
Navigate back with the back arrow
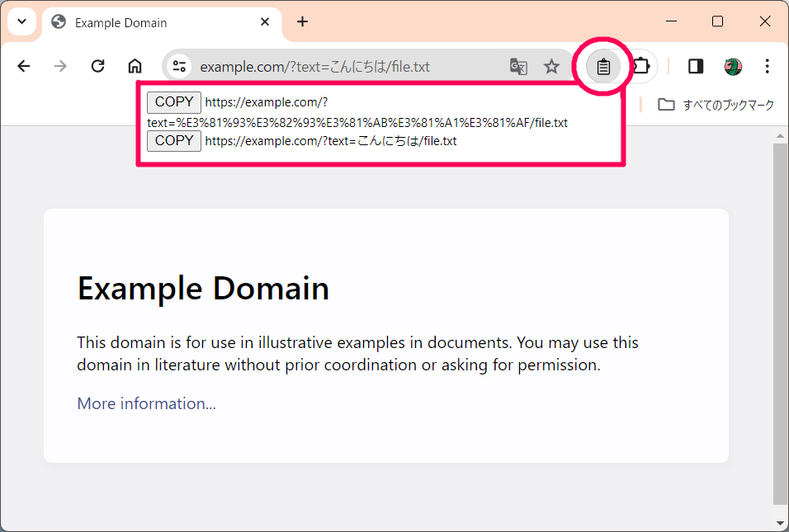[23, 66]
